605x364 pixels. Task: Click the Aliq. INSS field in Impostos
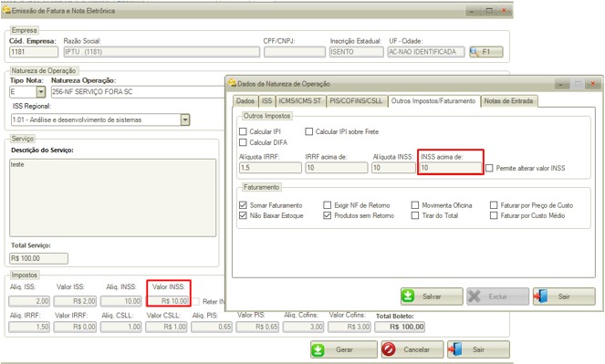pos(121,301)
